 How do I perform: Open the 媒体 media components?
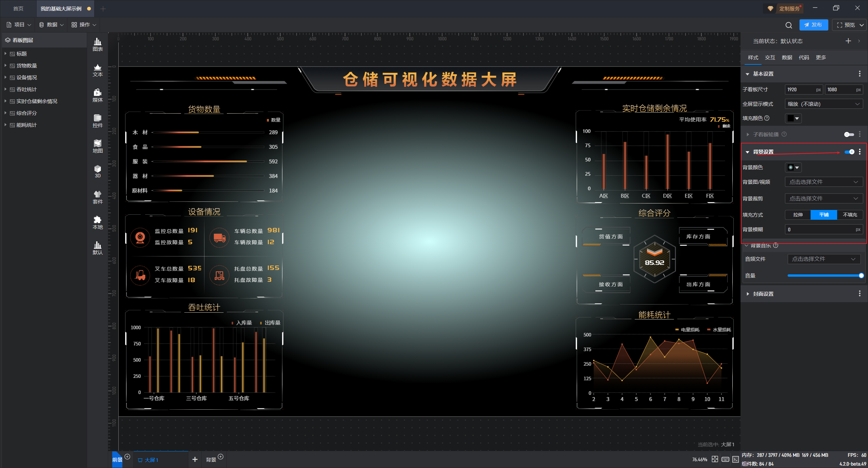98,95
